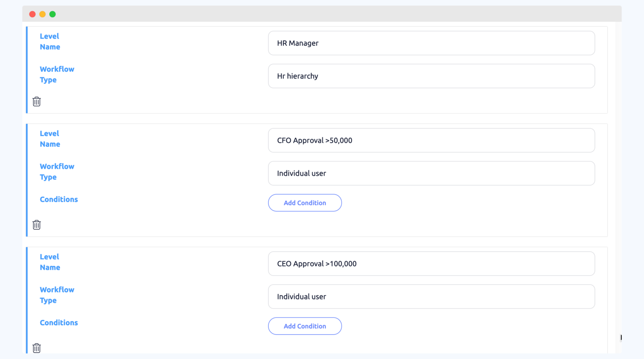Click Level Name label beside HR Manager
The image size is (644, 359).
(x=50, y=42)
